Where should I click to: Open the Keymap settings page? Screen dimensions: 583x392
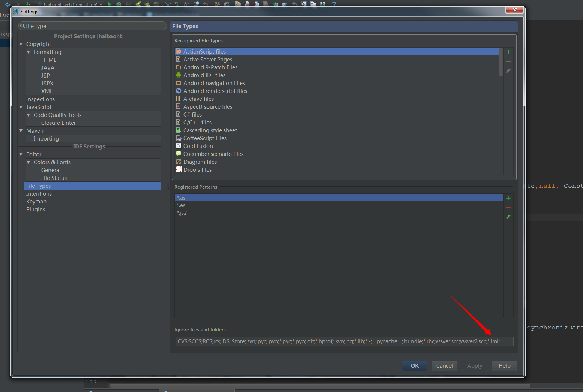pyautogui.click(x=36, y=202)
